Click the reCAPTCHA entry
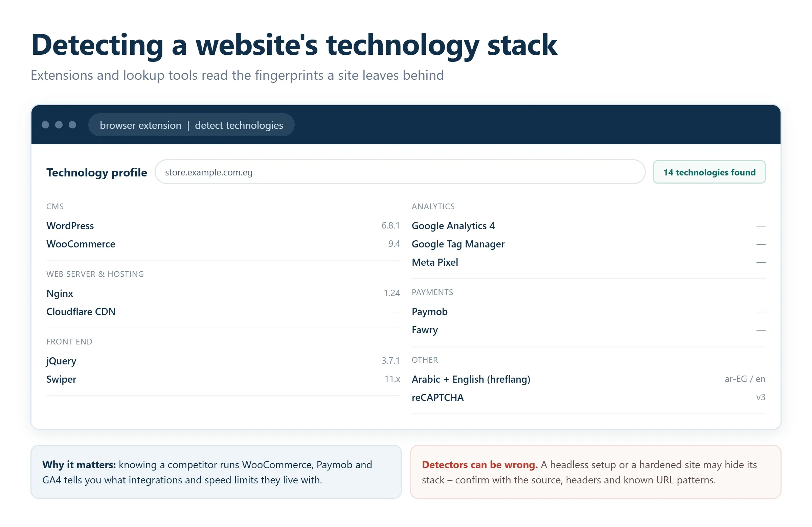Image resolution: width=812 pixels, height=527 pixels. pyautogui.click(x=588, y=398)
